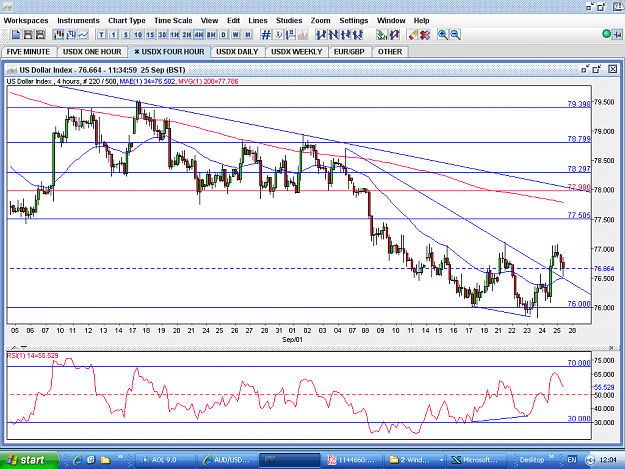Open the Help menu
This screenshot has width=625, height=469.
[421, 20]
